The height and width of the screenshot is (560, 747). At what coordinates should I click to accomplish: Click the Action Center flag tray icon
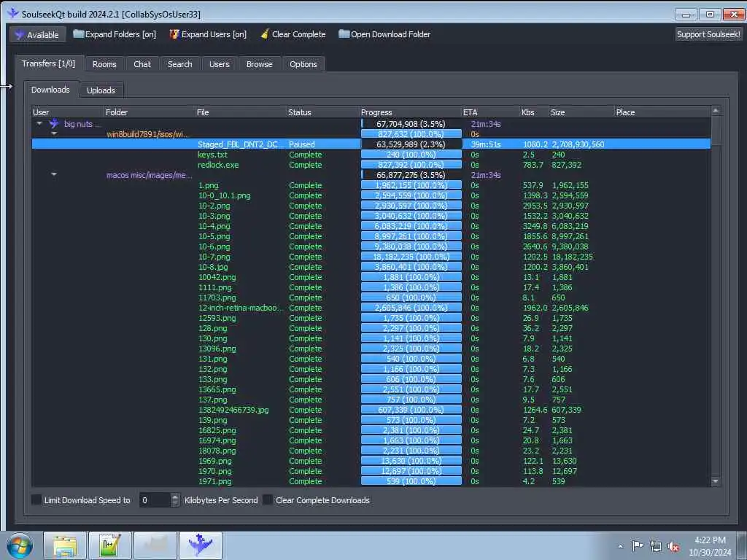(638, 546)
